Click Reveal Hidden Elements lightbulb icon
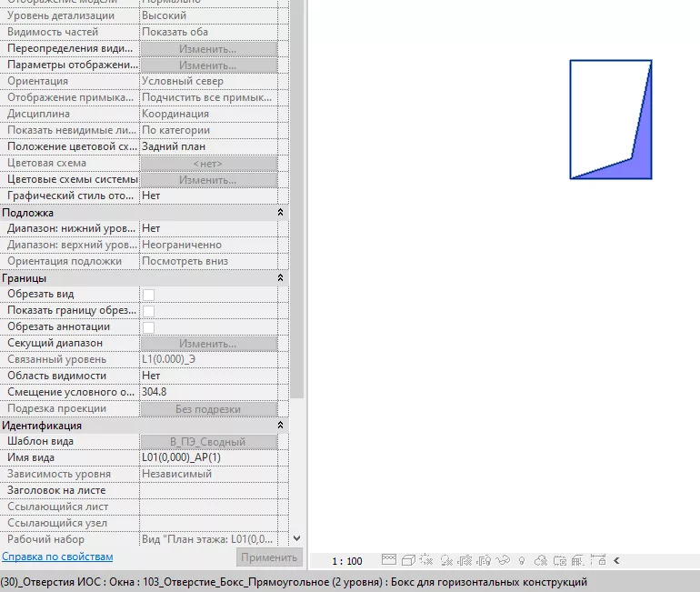 click(x=521, y=561)
